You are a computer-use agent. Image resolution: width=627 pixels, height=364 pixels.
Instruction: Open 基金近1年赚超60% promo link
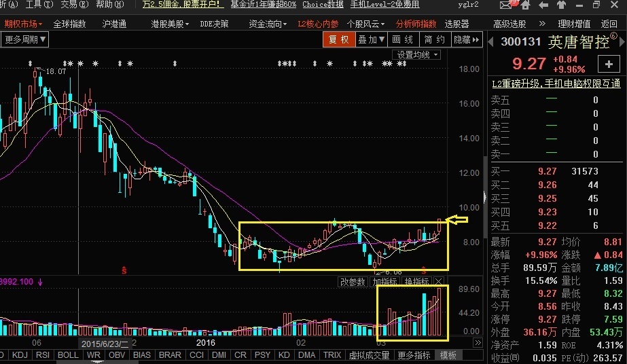(x=264, y=4)
